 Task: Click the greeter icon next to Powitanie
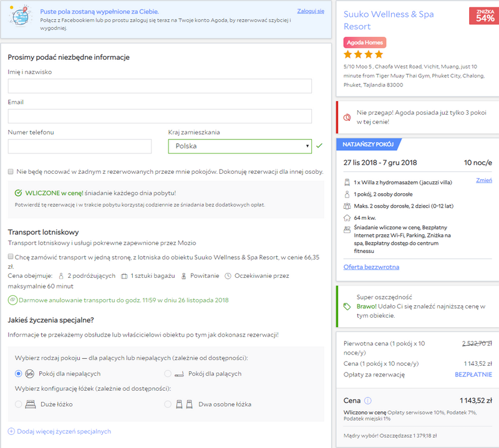click(x=183, y=276)
